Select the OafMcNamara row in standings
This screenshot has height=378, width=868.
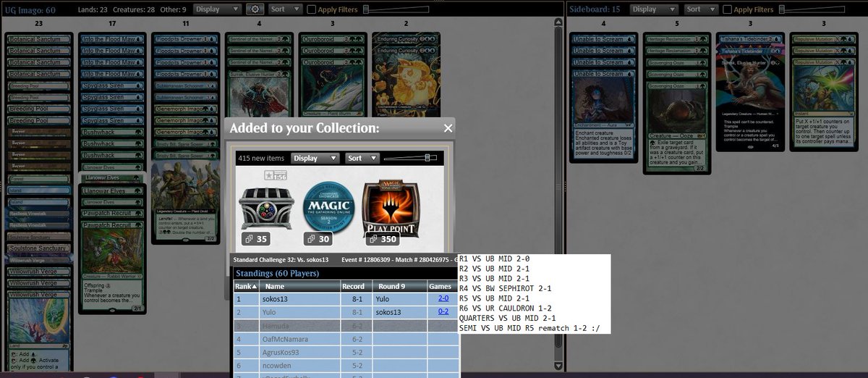click(346, 340)
